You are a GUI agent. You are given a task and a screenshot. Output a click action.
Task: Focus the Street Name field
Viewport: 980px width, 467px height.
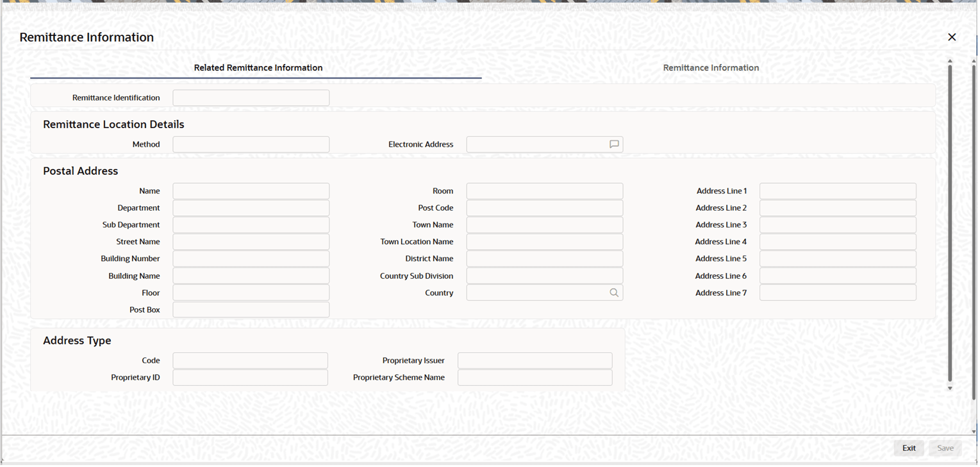click(x=251, y=242)
